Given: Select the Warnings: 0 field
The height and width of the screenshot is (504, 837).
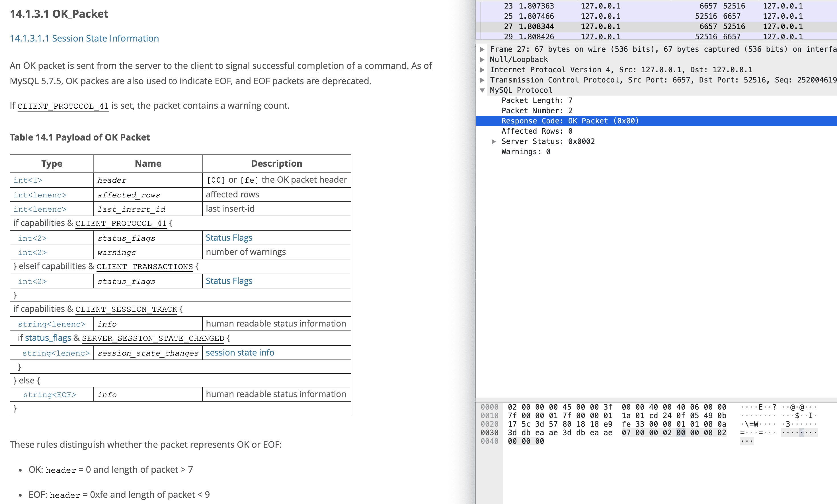Looking at the screenshot, I should coord(526,152).
